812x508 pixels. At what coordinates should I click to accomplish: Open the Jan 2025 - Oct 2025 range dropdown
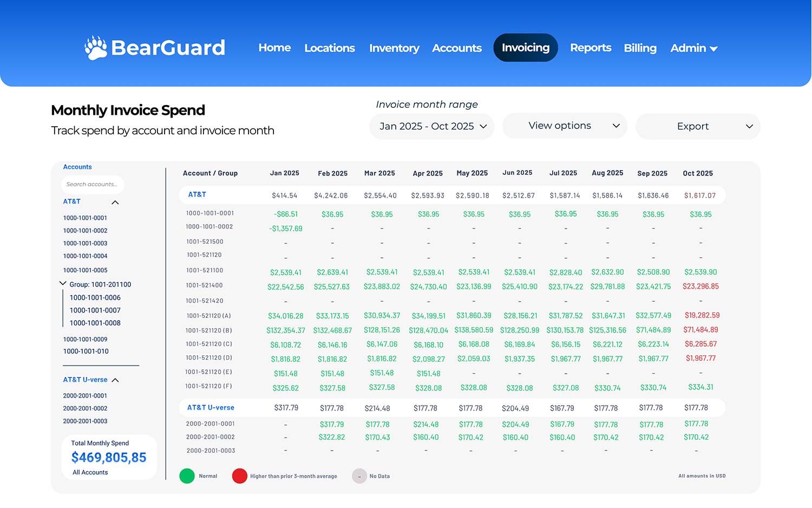(x=432, y=126)
